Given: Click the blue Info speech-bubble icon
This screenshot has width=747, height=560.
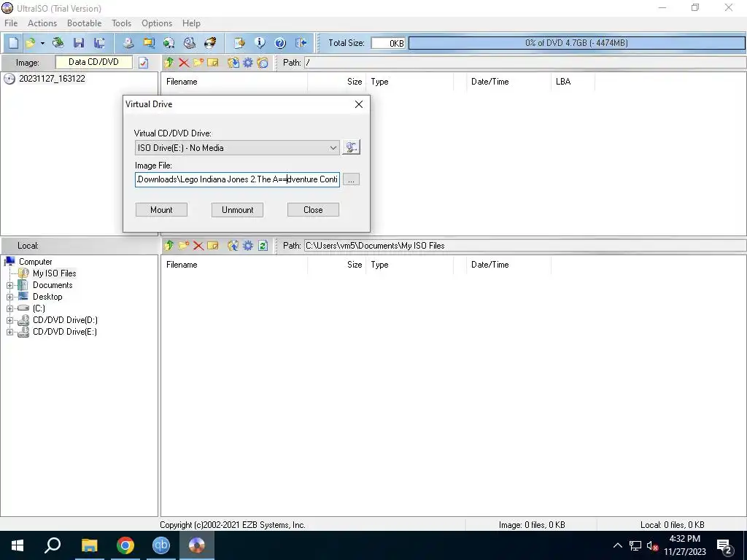Looking at the screenshot, I should click(x=260, y=43).
